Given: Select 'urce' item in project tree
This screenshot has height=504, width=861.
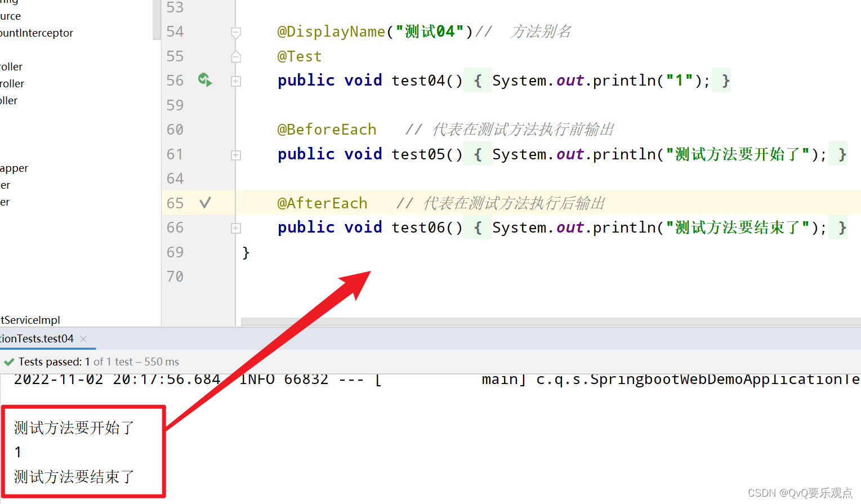Looking at the screenshot, I should click(x=11, y=16).
